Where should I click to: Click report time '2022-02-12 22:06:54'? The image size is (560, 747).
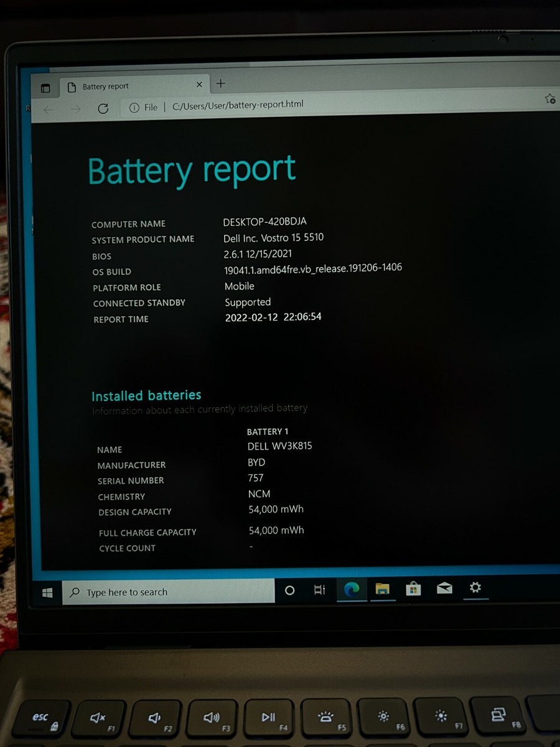(273, 317)
